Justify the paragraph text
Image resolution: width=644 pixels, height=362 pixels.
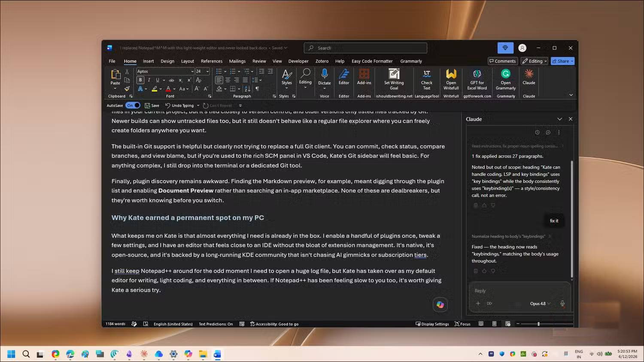click(245, 80)
